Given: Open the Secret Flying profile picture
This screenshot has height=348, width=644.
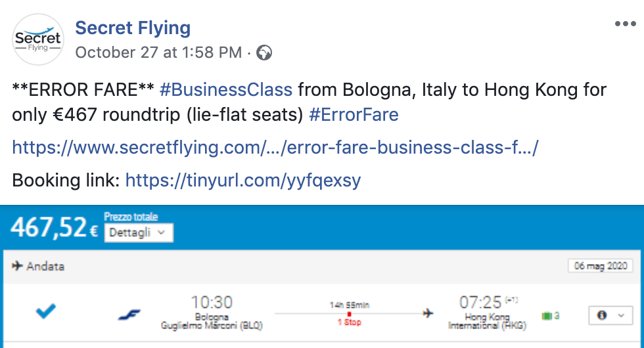Looking at the screenshot, I should click(38, 39).
